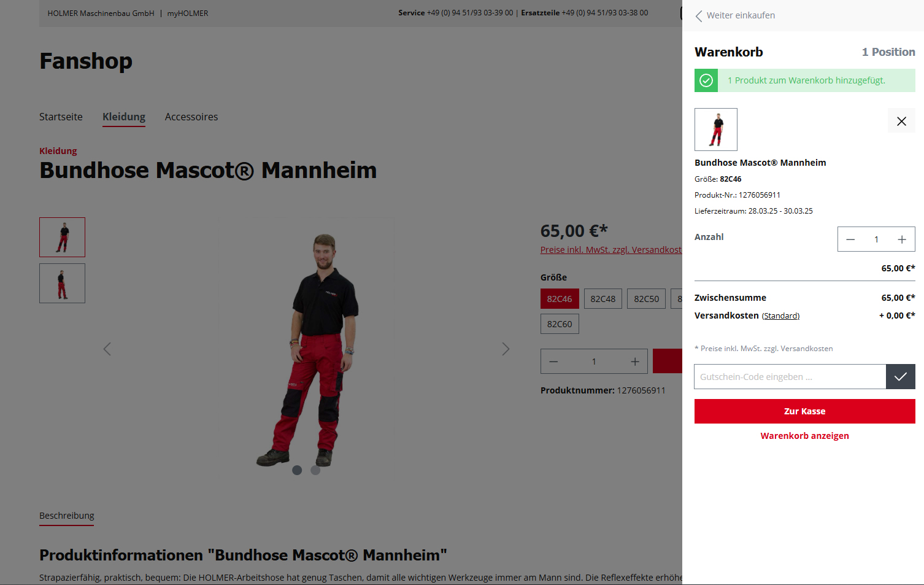Increase cart quantity with plus icon

902,239
